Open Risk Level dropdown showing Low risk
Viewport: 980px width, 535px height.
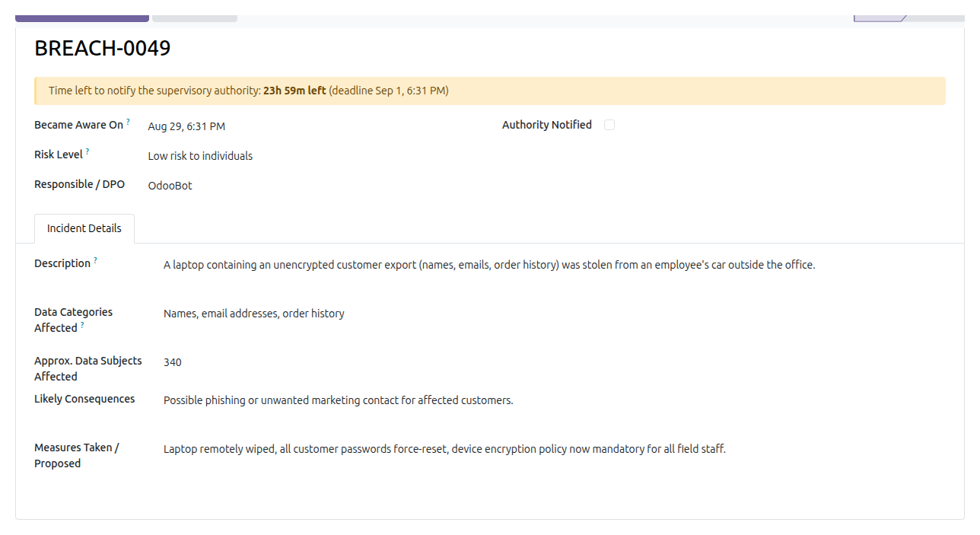200,156
